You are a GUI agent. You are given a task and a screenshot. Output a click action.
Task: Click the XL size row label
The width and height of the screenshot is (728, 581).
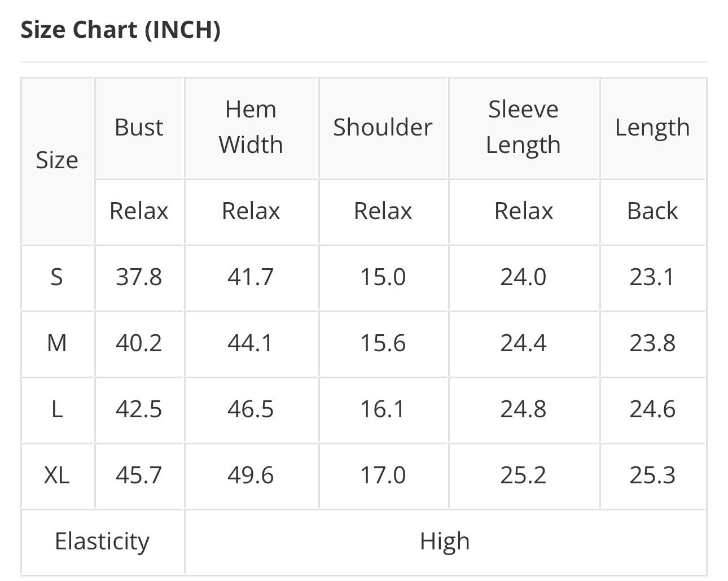tap(57, 475)
